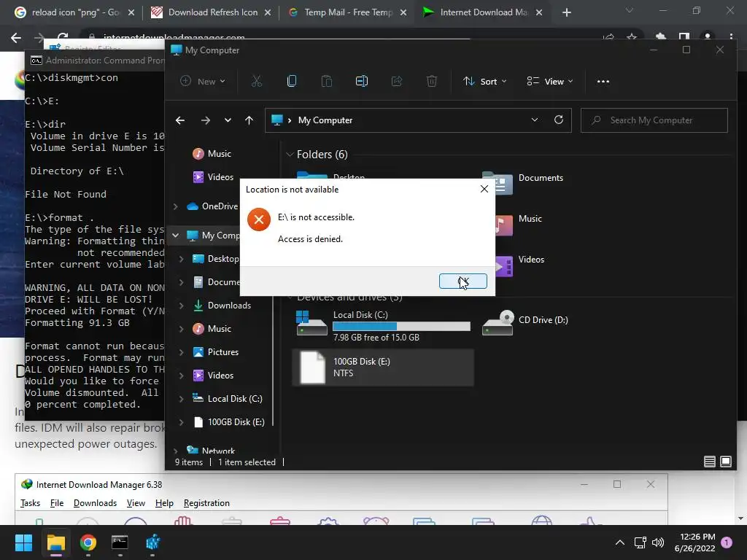
Task: Open the See more ellipsis menu
Action: point(603,82)
